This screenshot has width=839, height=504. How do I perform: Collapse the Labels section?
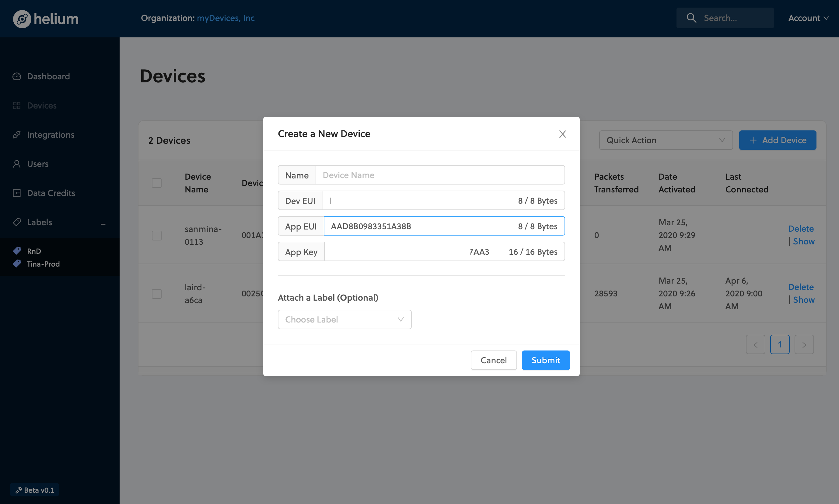pyautogui.click(x=103, y=224)
